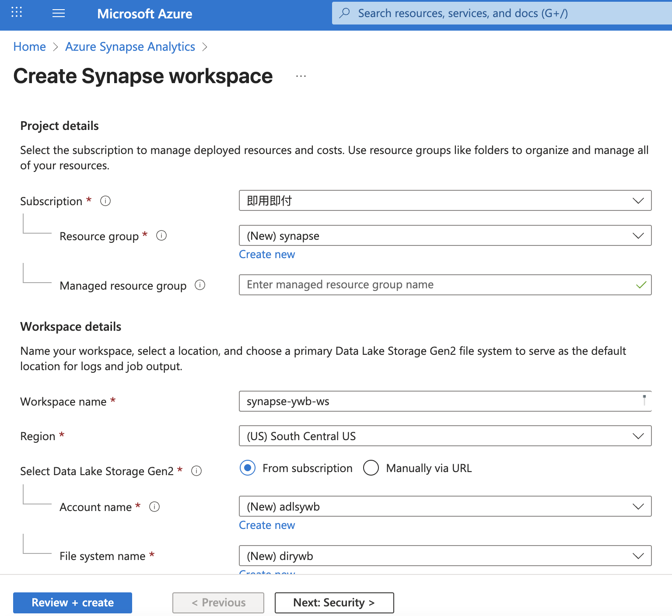Choose Manually via URL option
The image size is (672, 616).
coord(371,468)
